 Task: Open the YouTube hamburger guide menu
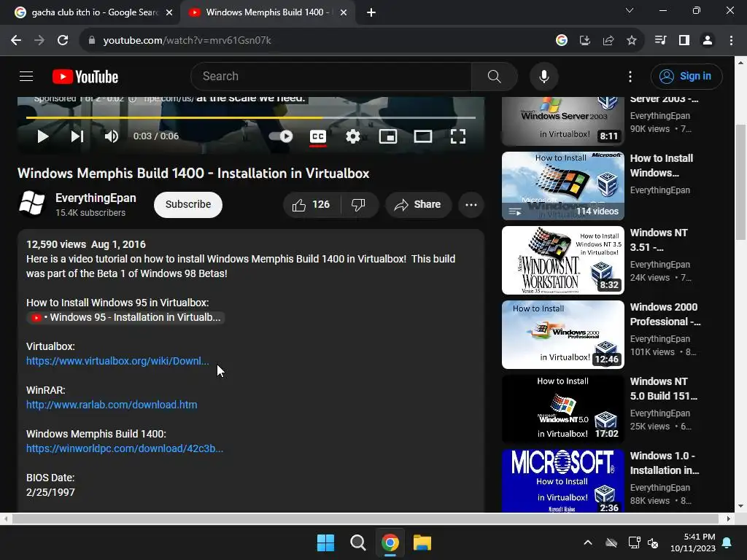pos(26,76)
